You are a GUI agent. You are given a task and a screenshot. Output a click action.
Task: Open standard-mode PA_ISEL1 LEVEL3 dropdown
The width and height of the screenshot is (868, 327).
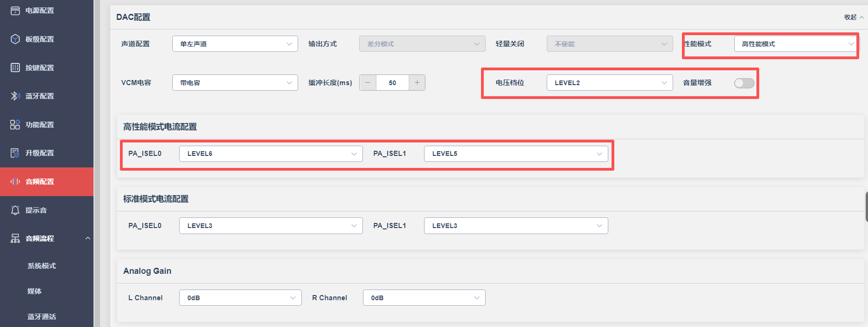click(x=516, y=226)
